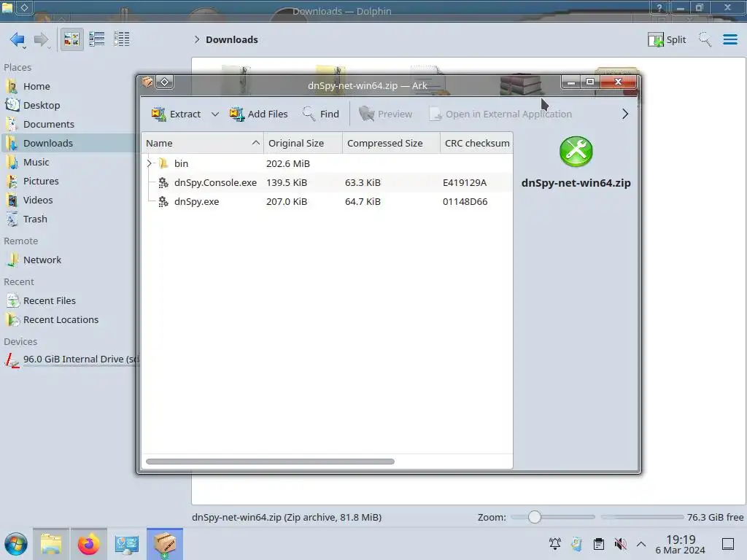Toggle Dolphin window on all desktops
The image size is (747, 560).
pyautogui.click(x=24, y=7)
